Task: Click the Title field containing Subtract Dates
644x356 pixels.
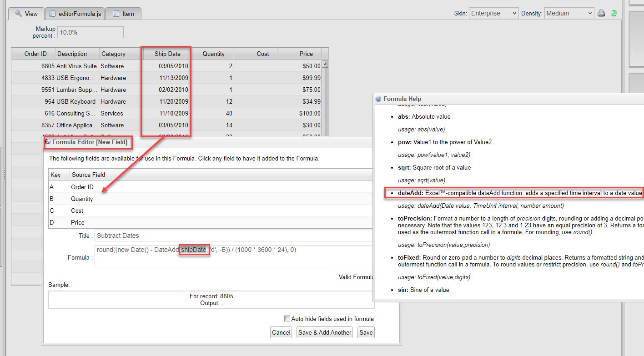Action: [x=234, y=236]
